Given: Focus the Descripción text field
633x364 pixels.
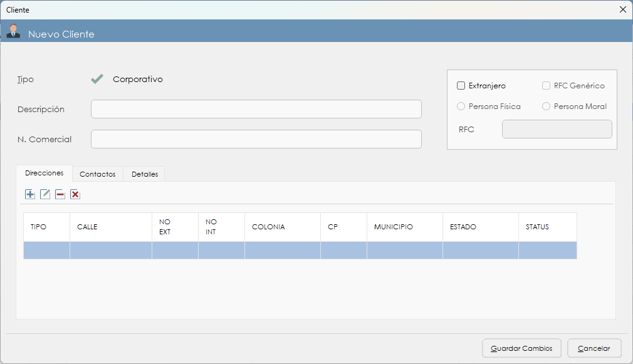Looking at the screenshot, I should (256, 109).
